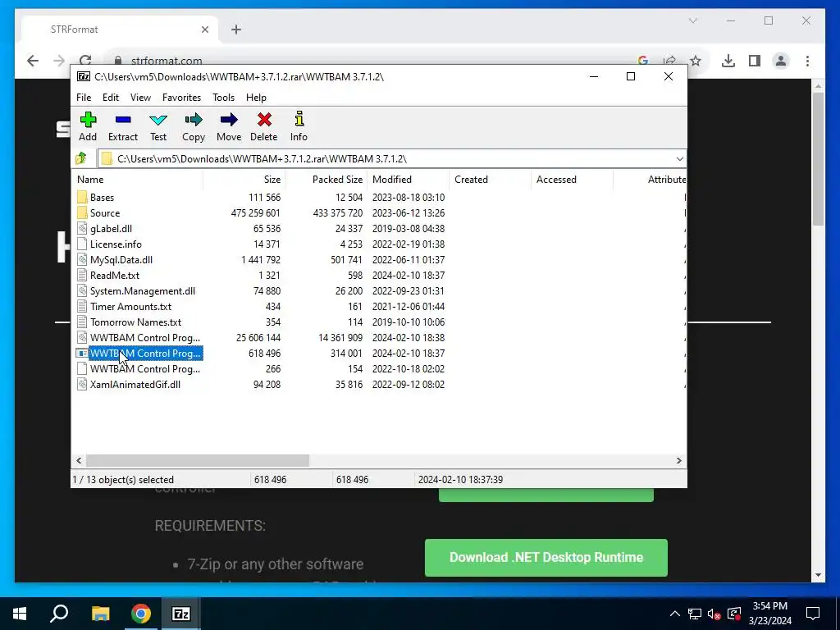This screenshot has height=630, width=840.
Task: Open taskbar search magnifier
Action: coord(59,613)
